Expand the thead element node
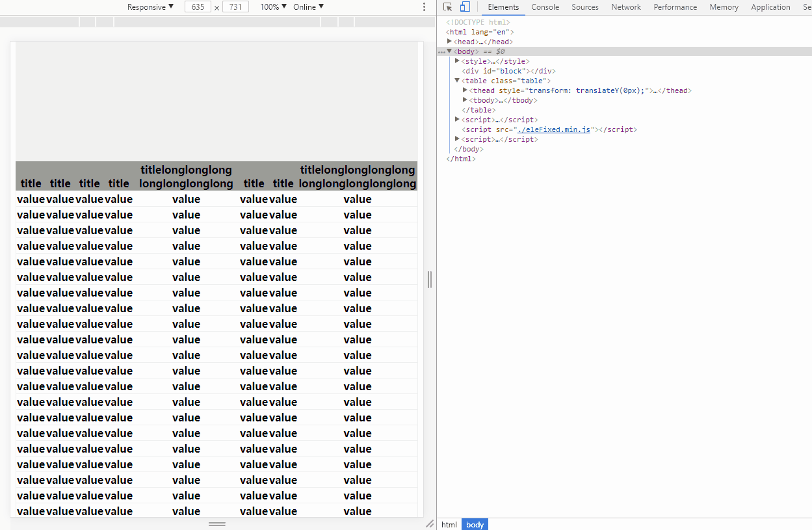 [x=465, y=90]
